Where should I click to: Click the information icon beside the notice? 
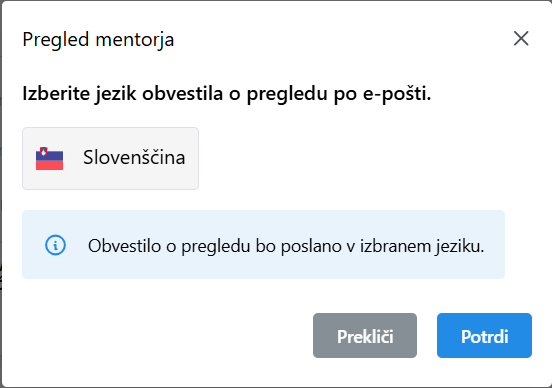(x=55, y=245)
